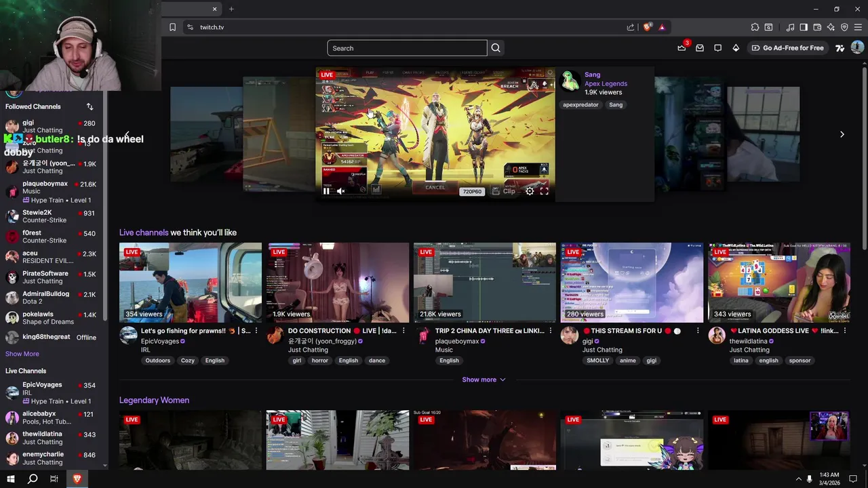Open the user profile avatar menu

pyautogui.click(x=857, y=47)
